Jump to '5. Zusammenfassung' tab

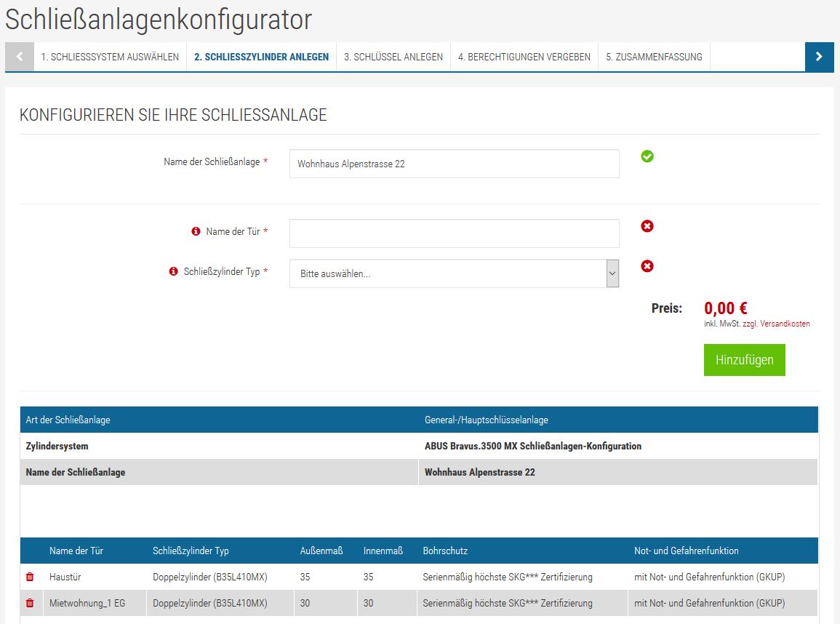(x=654, y=57)
